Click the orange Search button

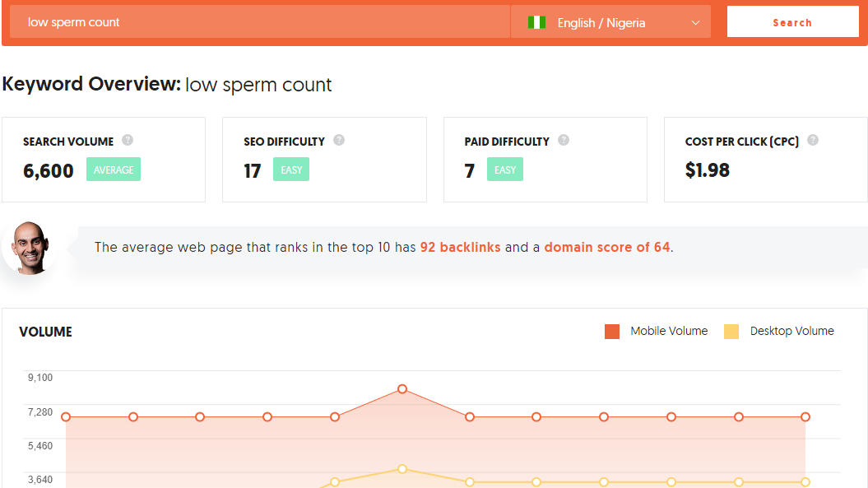pos(792,22)
